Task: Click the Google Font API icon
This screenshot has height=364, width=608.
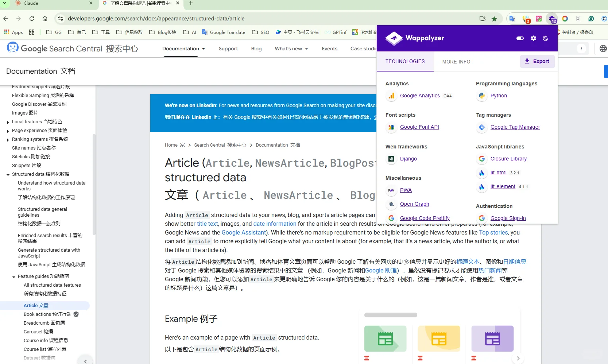Action: pyautogui.click(x=391, y=127)
